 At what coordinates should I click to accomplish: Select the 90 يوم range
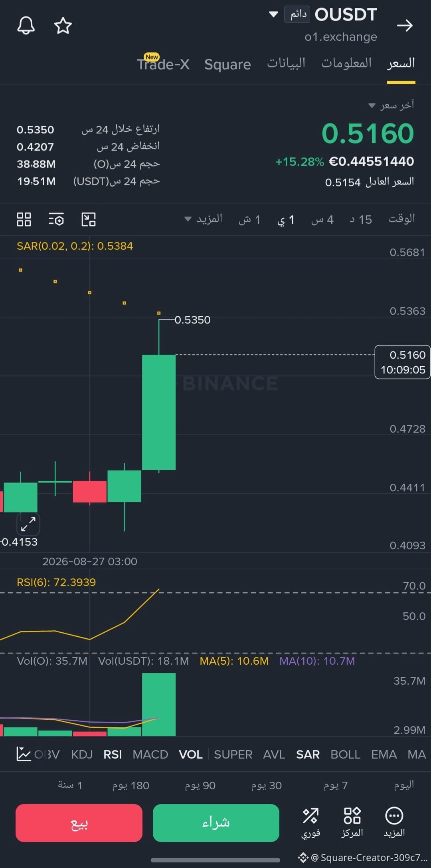(x=200, y=785)
